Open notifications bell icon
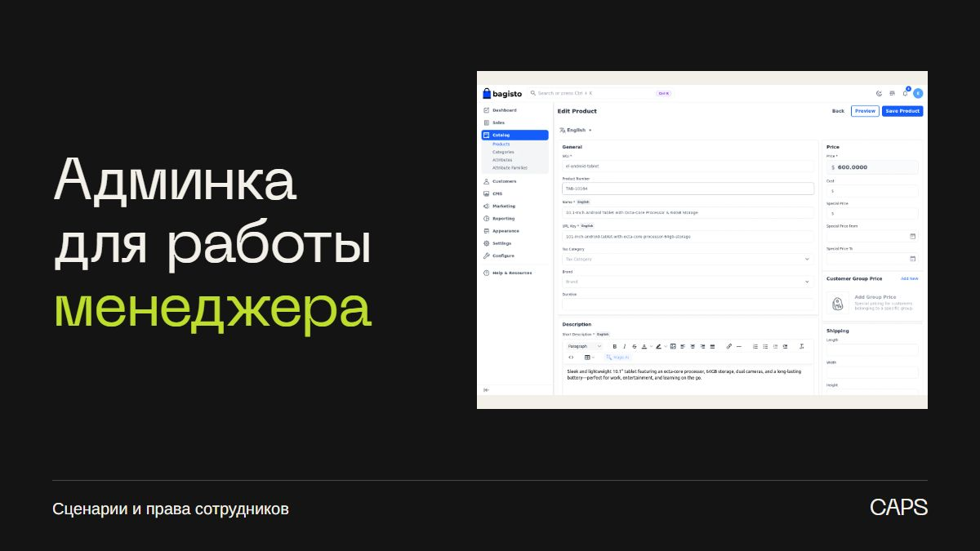The height and width of the screenshot is (551, 980). [905, 93]
